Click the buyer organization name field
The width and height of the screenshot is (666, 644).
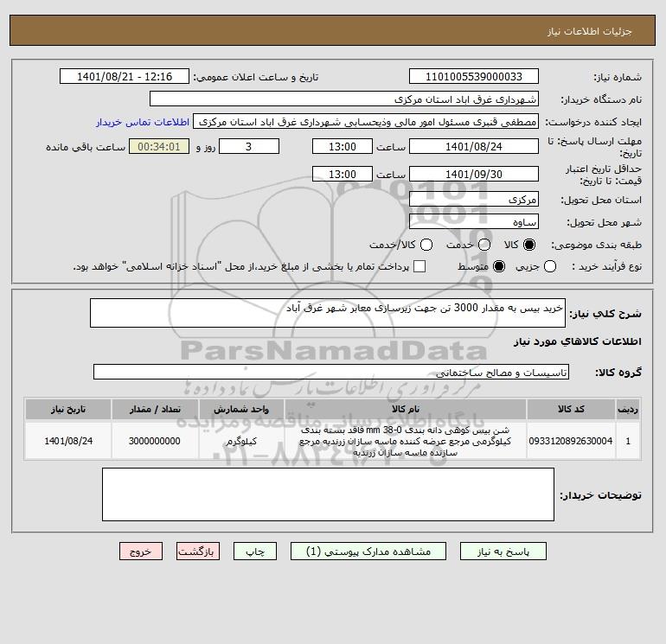tap(344, 99)
